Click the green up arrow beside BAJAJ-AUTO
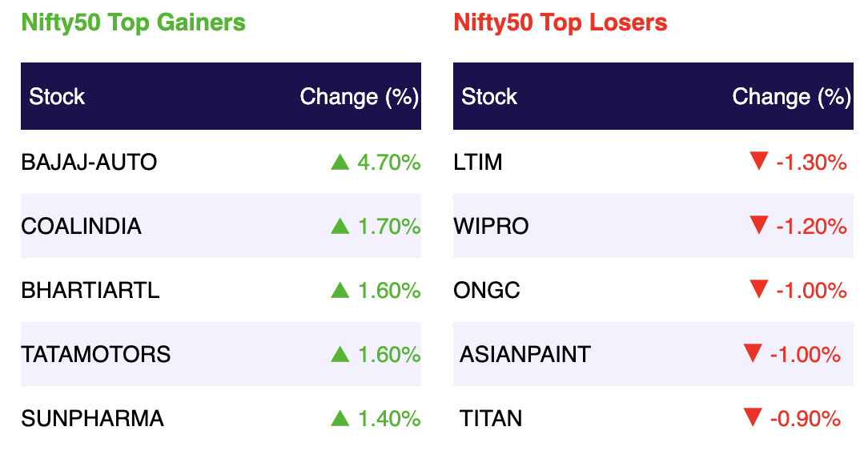868x455 pixels. coord(340,162)
